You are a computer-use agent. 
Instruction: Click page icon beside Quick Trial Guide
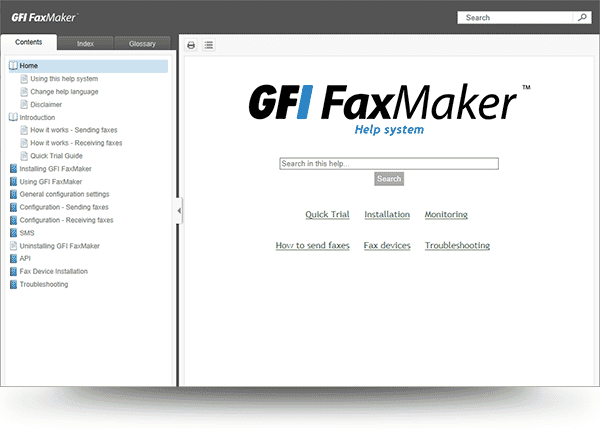coord(24,156)
